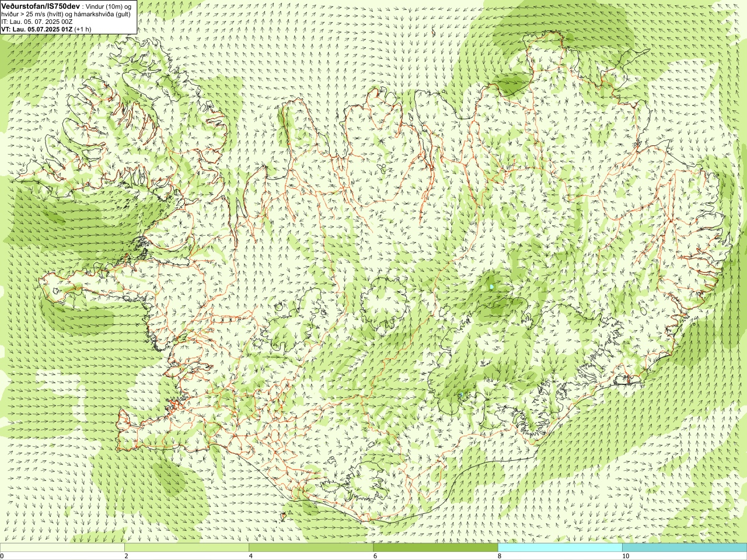The width and height of the screenshot is (747, 560).
Task: Click the small Vestmannaeyjar island off the south coast
Action: pyautogui.click(x=284, y=515)
